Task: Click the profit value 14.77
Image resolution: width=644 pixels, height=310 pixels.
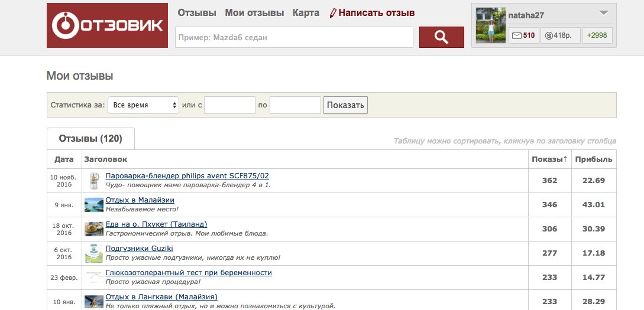Action: 594,277
